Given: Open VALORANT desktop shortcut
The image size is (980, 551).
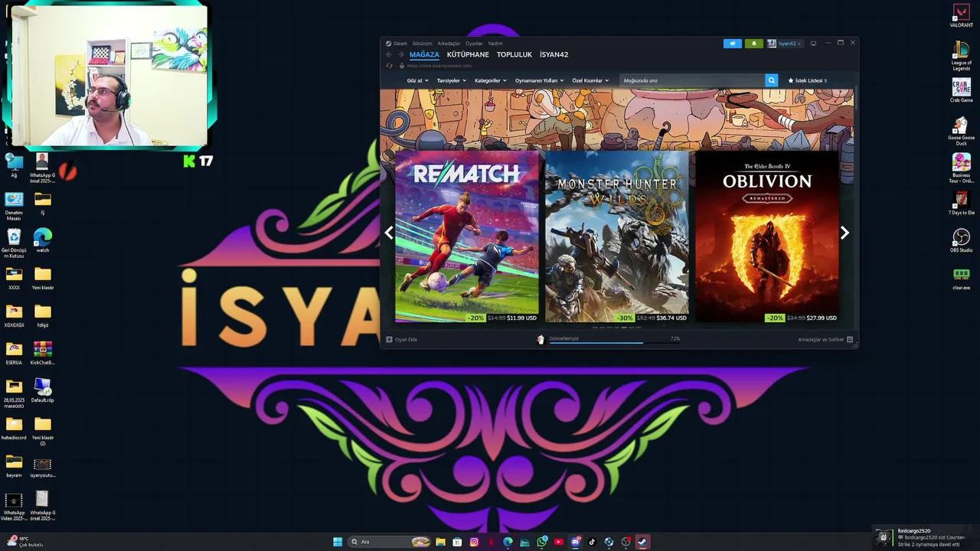Looking at the screenshot, I should [961, 15].
